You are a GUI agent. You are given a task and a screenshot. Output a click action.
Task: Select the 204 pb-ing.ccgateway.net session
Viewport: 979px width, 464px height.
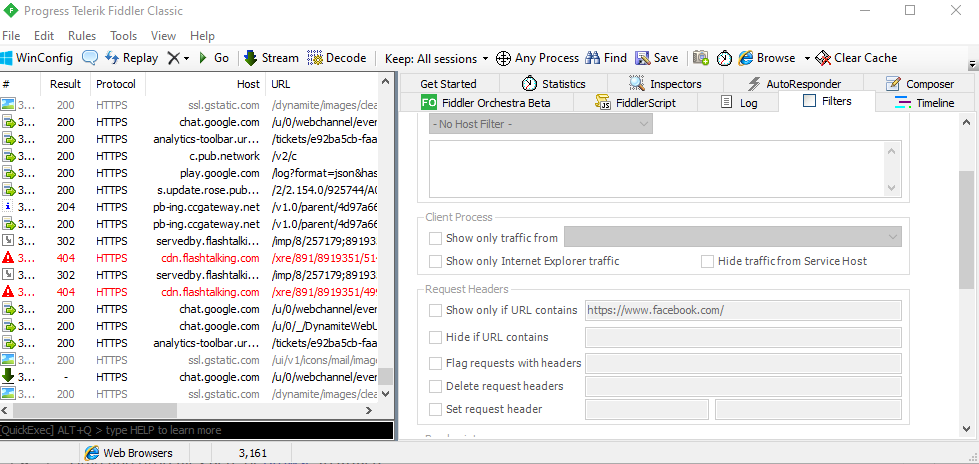point(190,207)
